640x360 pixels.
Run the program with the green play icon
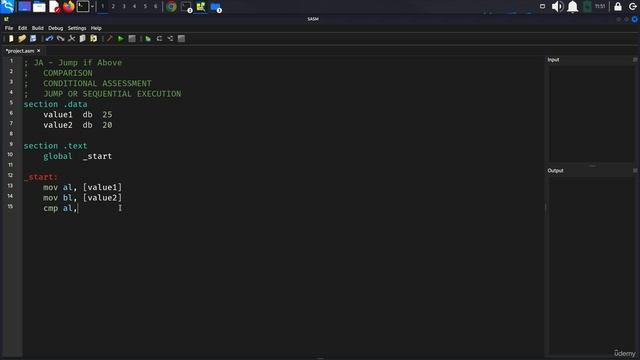click(121, 39)
